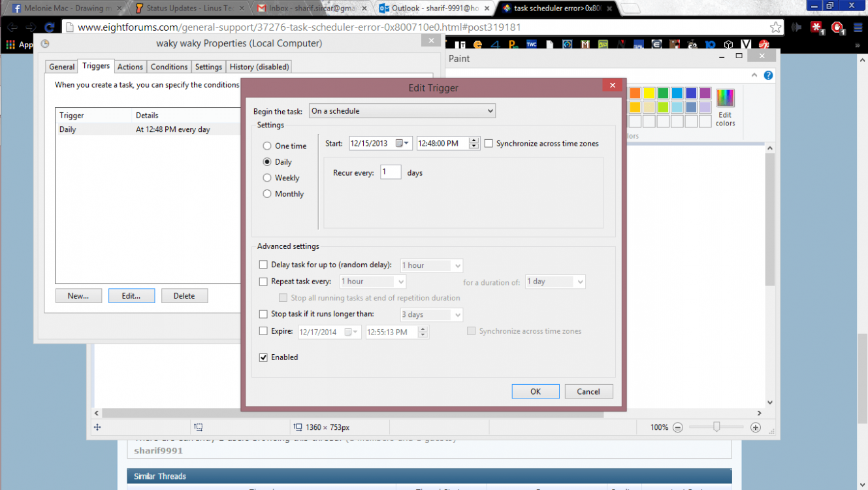The image size is (868, 490).
Task: Open the Begin the task dropdown
Action: tap(402, 111)
